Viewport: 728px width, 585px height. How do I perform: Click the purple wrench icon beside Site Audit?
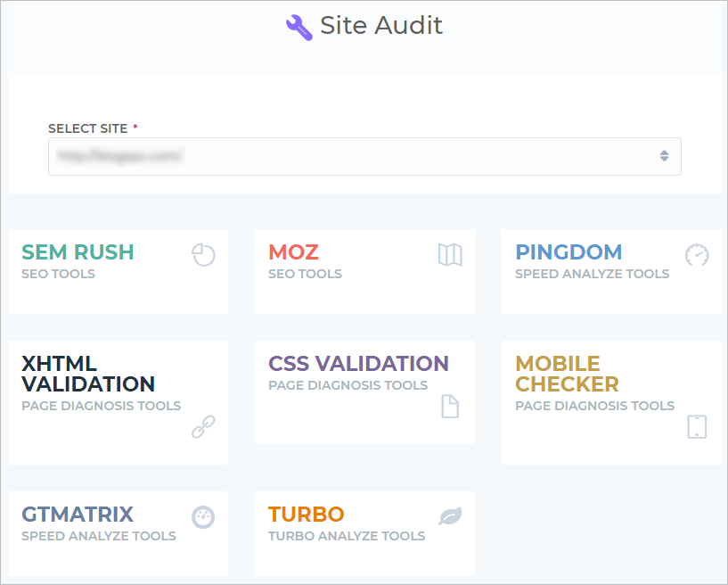click(299, 28)
